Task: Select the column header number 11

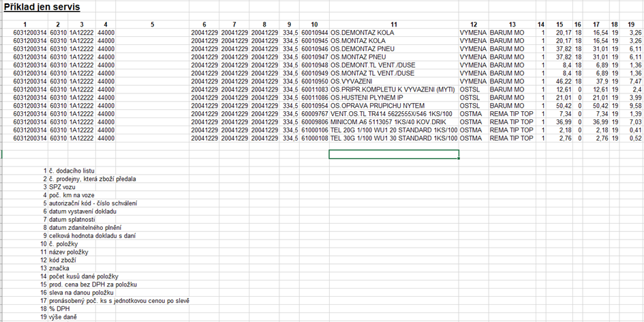Action: [x=394, y=25]
